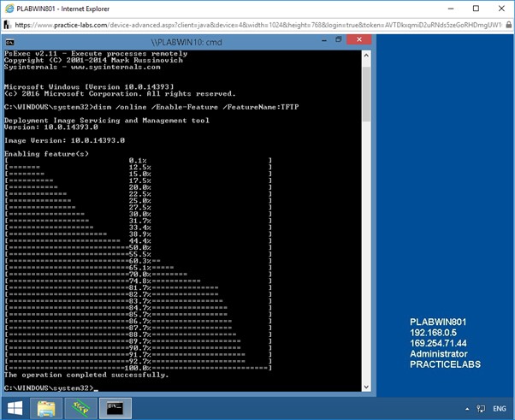Switch input language via ENG indicator
This screenshot has width=515, height=420.
coord(500,409)
